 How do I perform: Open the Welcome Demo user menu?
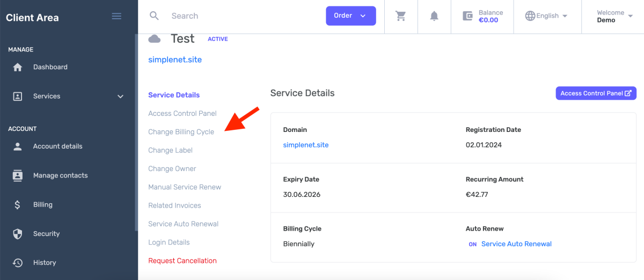coord(614,16)
